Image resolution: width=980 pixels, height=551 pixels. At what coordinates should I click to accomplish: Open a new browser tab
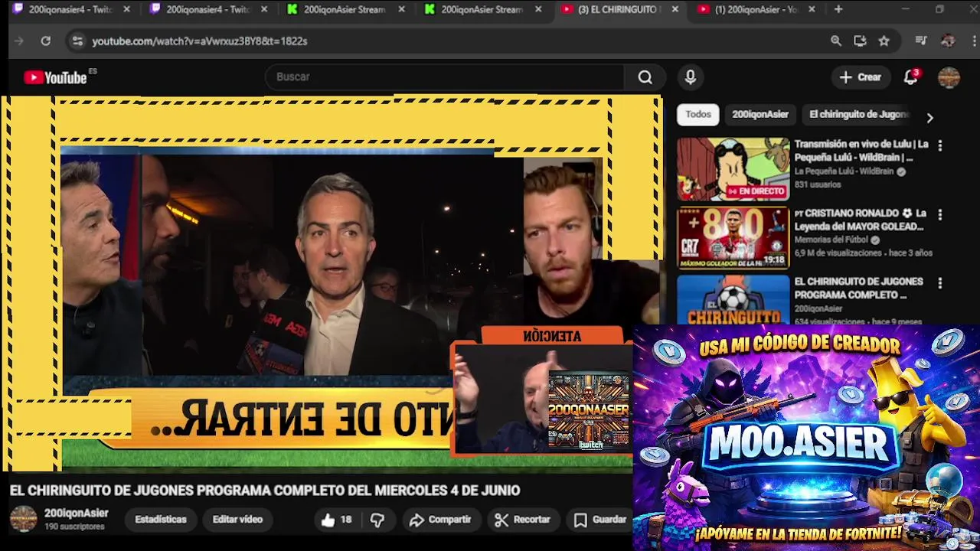coord(838,9)
